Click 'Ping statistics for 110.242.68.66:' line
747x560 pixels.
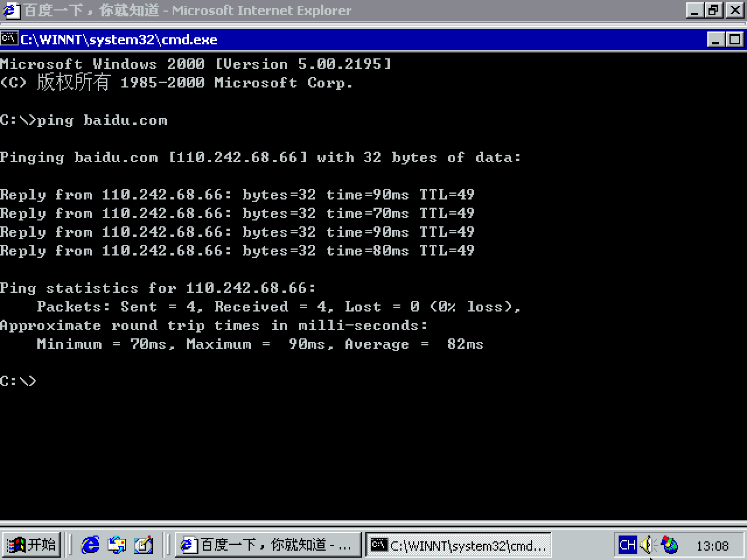158,288
